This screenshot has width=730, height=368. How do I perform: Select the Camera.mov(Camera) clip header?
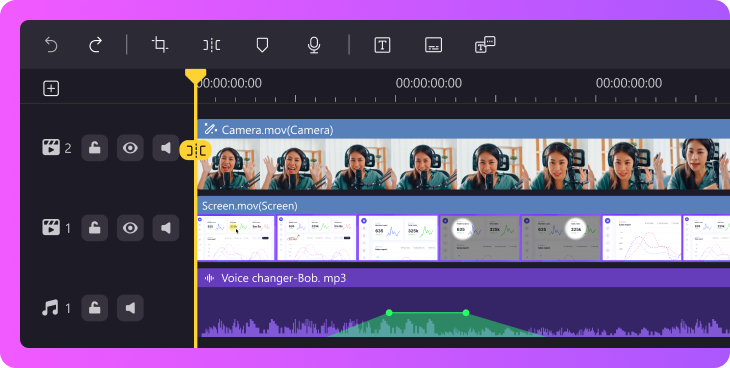464,129
